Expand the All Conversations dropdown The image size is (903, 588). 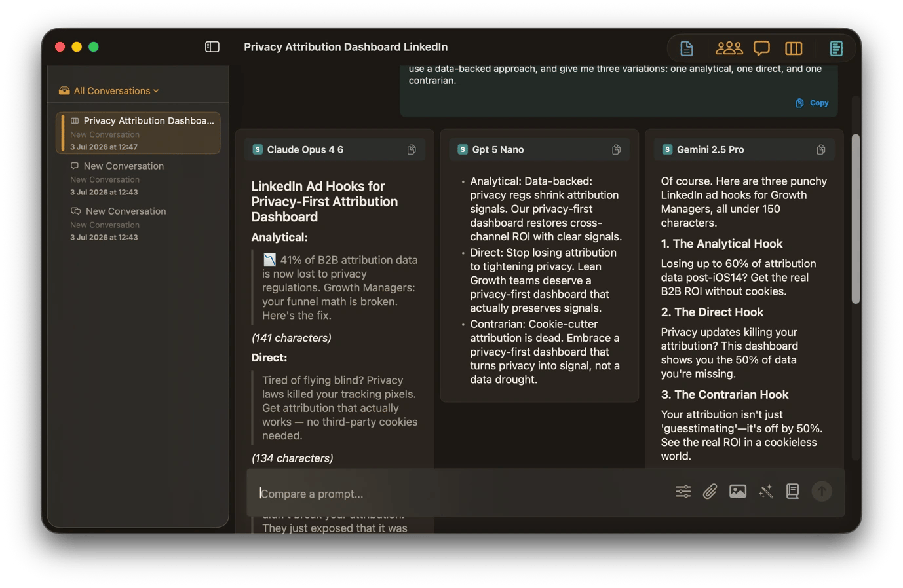click(109, 91)
